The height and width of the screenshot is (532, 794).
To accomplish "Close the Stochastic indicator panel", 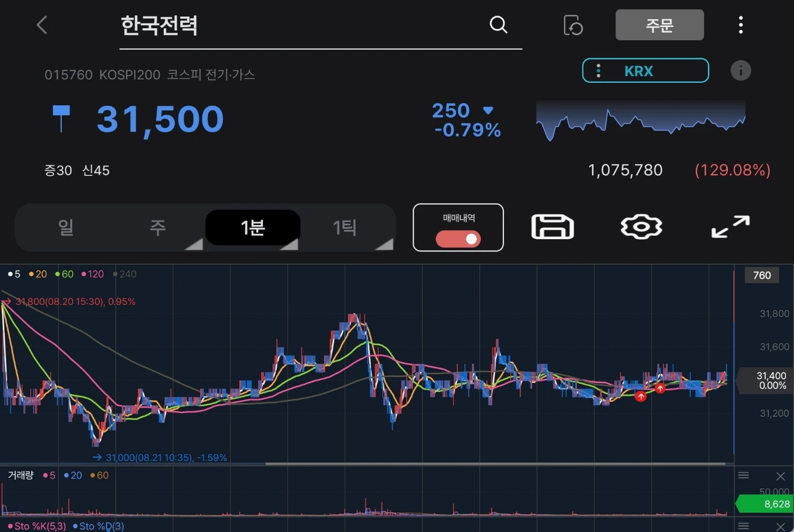I will coord(780,526).
